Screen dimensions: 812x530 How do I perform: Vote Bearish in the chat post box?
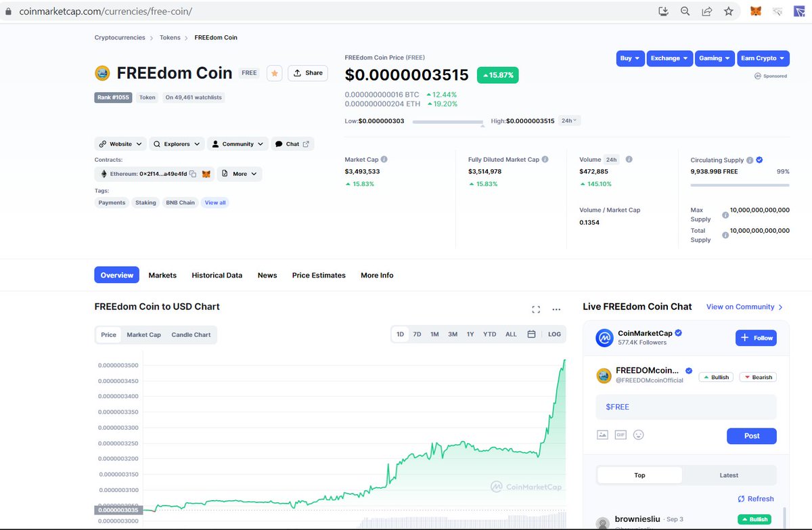coord(757,377)
